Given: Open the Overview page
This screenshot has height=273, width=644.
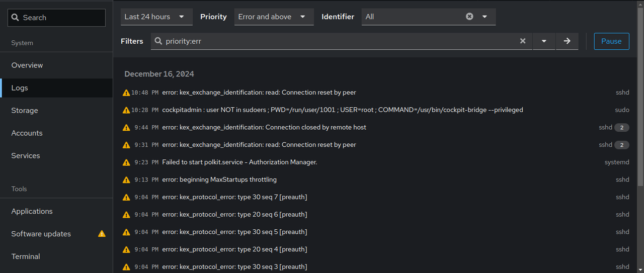Looking at the screenshot, I should pyautogui.click(x=56, y=65).
